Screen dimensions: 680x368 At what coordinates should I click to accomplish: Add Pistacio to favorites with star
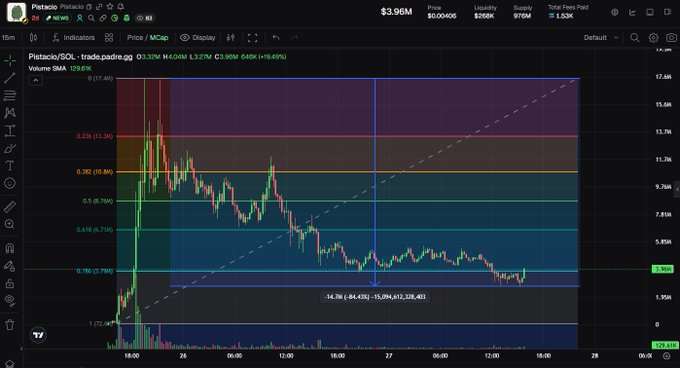[x=110, y=7]
